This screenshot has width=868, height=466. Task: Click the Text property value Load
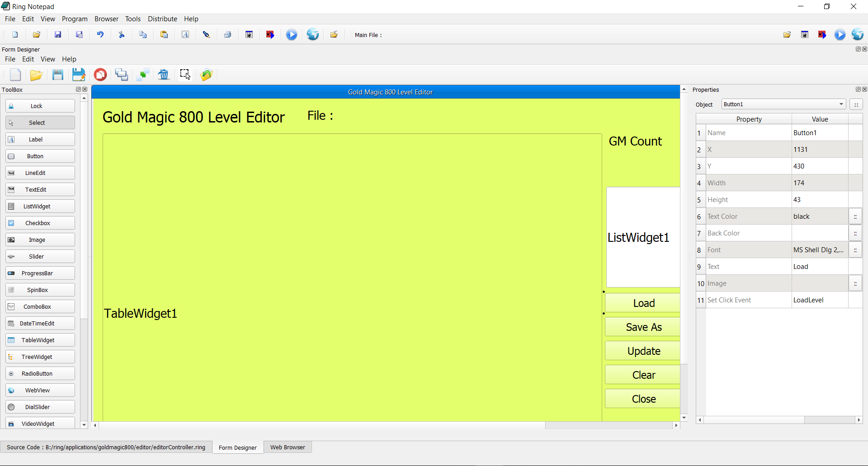tap(820, 267)
